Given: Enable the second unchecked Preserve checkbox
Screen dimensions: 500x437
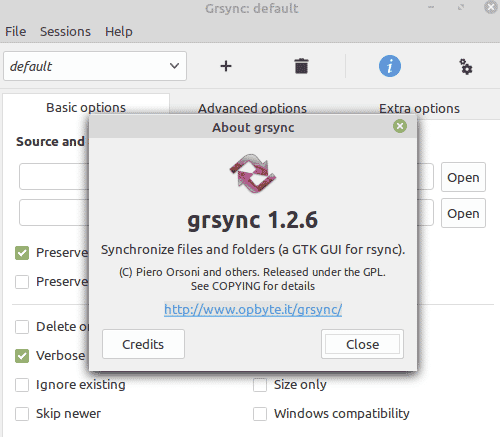Looking at the screenshot, I should pos(22,282).
